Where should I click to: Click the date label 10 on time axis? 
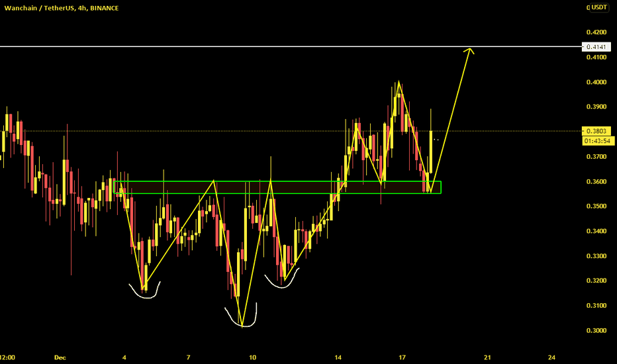(x=252, y=357)
